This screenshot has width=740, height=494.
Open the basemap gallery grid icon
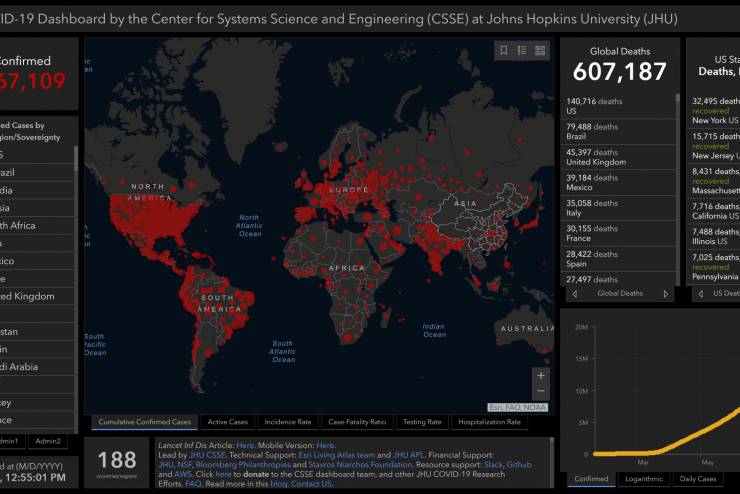pyautogui.click(x=541, y=50)
